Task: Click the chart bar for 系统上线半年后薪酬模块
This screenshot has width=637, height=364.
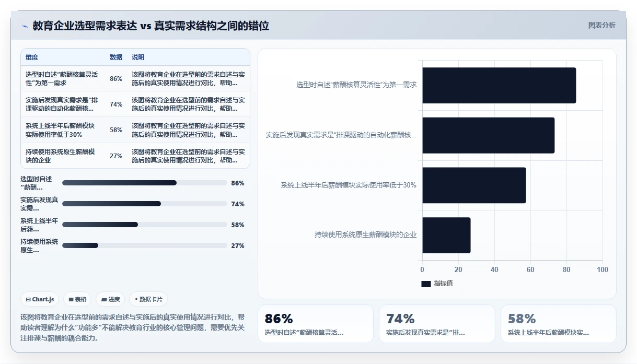Action: point(474,185)
